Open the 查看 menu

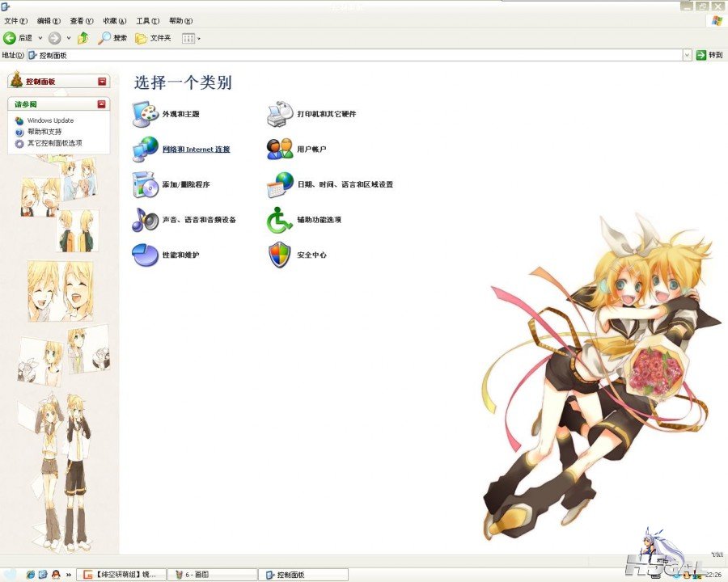pyautogui.click(x=82, y=21)
